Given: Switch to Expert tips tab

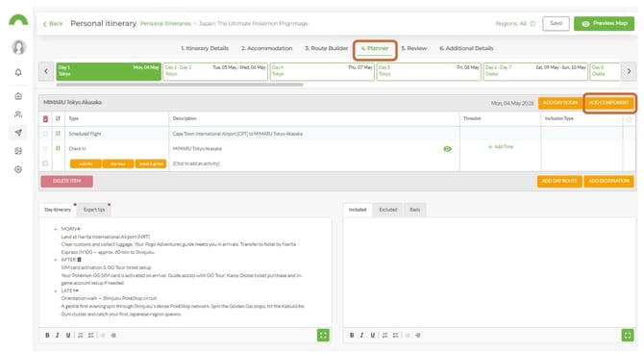Looking at the screenshot, I should (94, 210).
